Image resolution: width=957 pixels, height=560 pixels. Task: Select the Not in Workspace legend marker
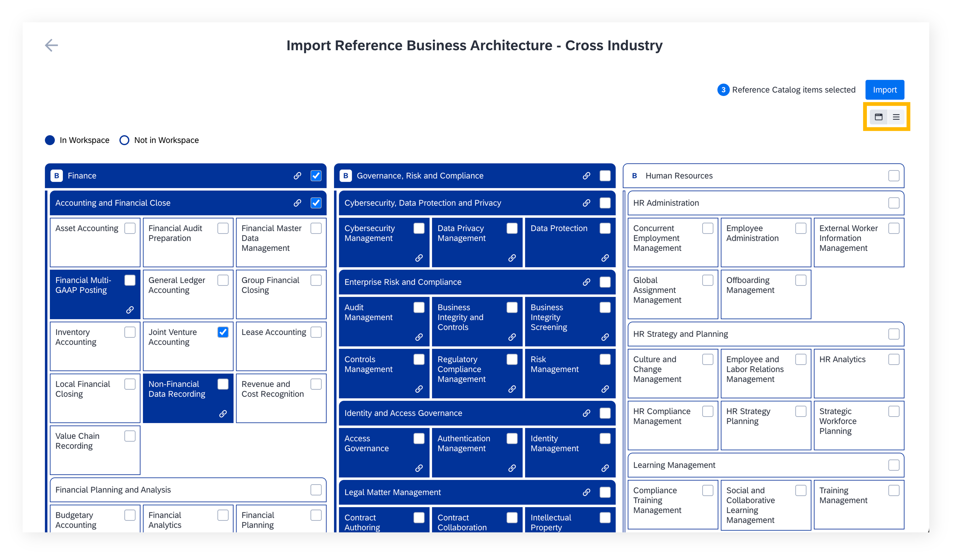124,140
